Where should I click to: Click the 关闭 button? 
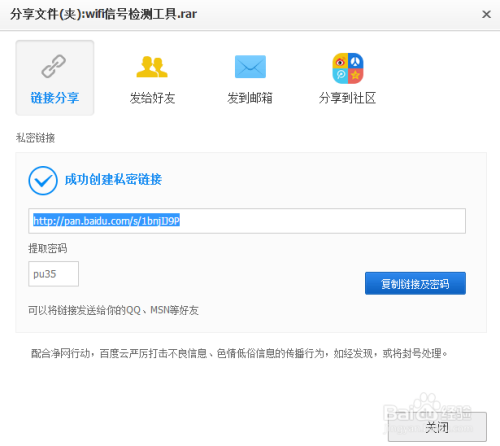[x=437, y=427]
